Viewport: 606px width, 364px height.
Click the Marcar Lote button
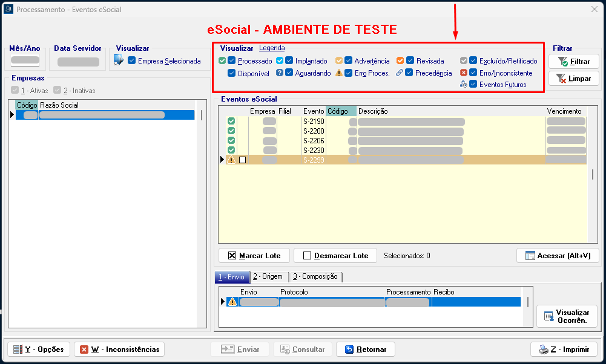pyautogui.click(x=254, y=256)
